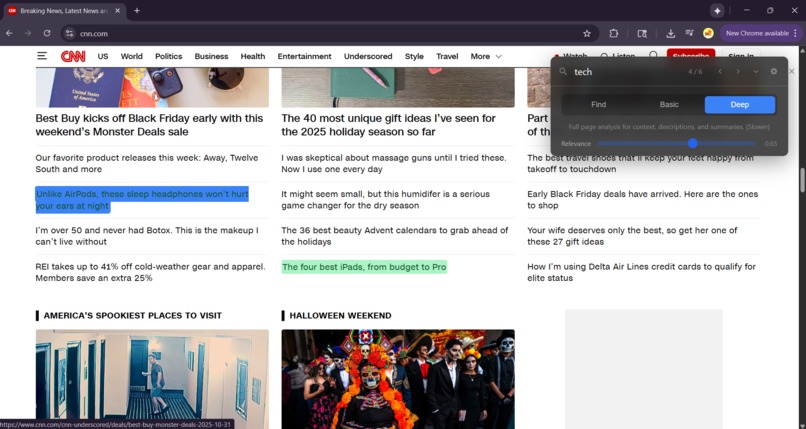Click the page vertical scrollbar thumb
The height and width of the screenshot is (429, 806).
802,180
